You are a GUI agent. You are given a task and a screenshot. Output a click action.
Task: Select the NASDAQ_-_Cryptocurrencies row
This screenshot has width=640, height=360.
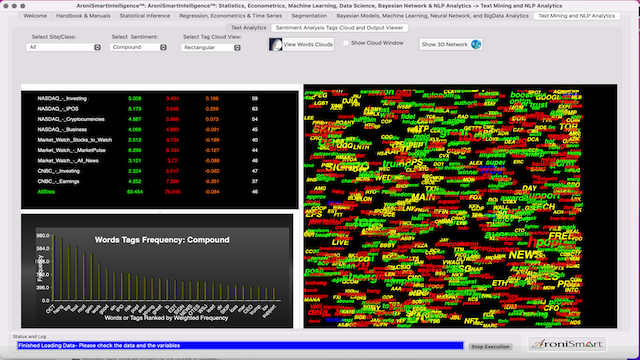[x=160, y=119]
